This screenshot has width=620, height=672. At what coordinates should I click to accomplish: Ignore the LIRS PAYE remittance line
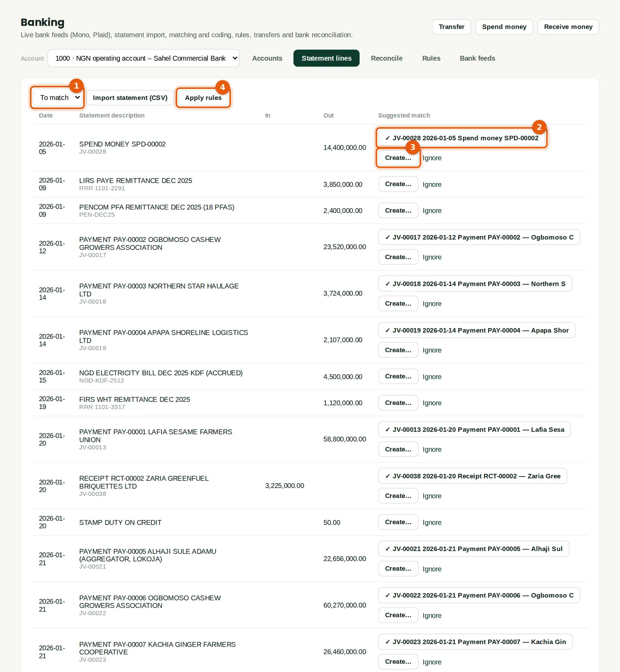pyautogui.click(x=432, y=185)
